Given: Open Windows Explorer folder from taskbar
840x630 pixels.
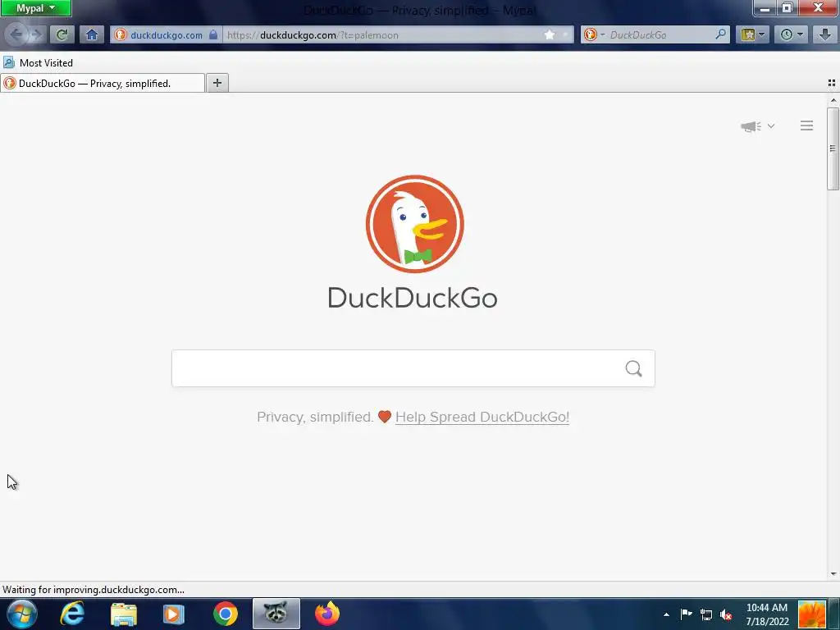Looking at the screenshot, I should [124, 614].
